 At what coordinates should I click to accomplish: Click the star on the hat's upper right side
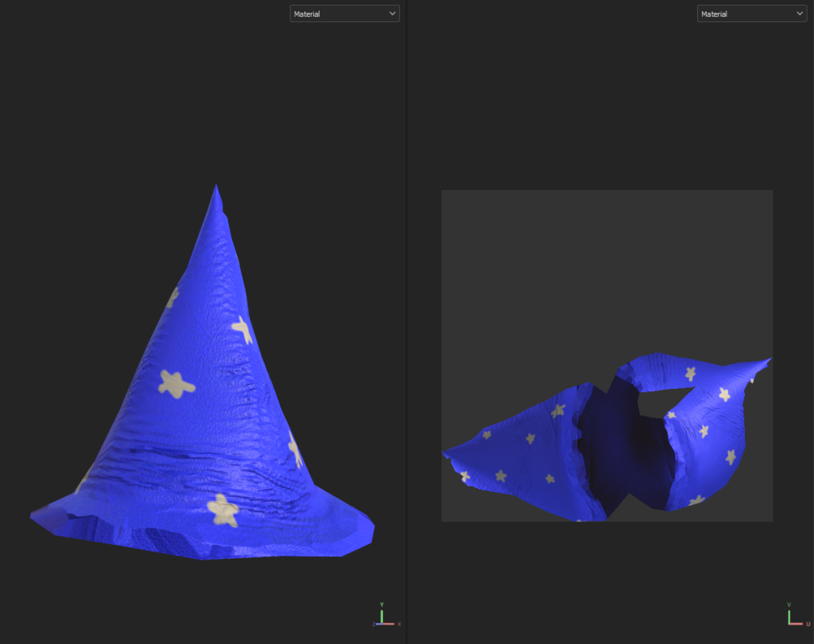point(242,328)
